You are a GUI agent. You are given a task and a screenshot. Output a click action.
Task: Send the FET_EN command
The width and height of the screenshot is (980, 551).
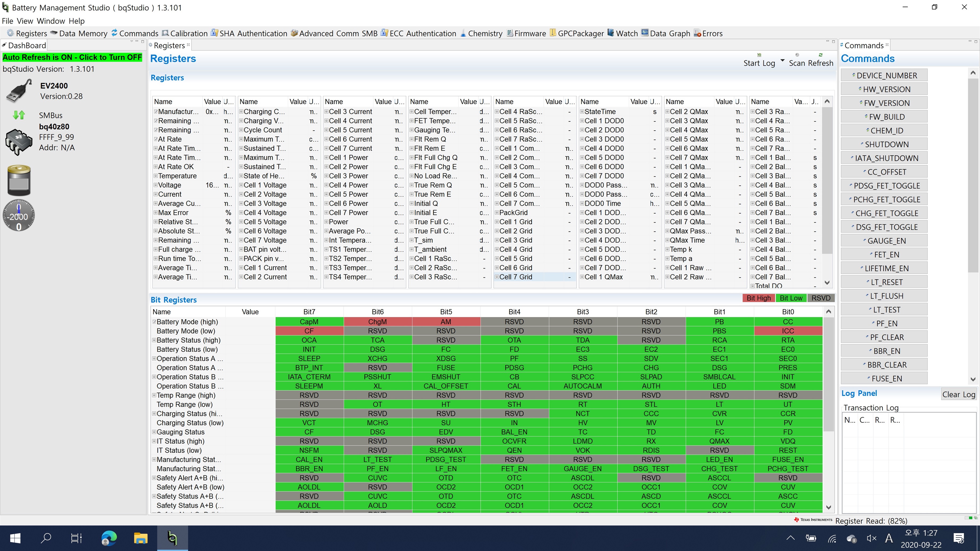tap(884, 254)
